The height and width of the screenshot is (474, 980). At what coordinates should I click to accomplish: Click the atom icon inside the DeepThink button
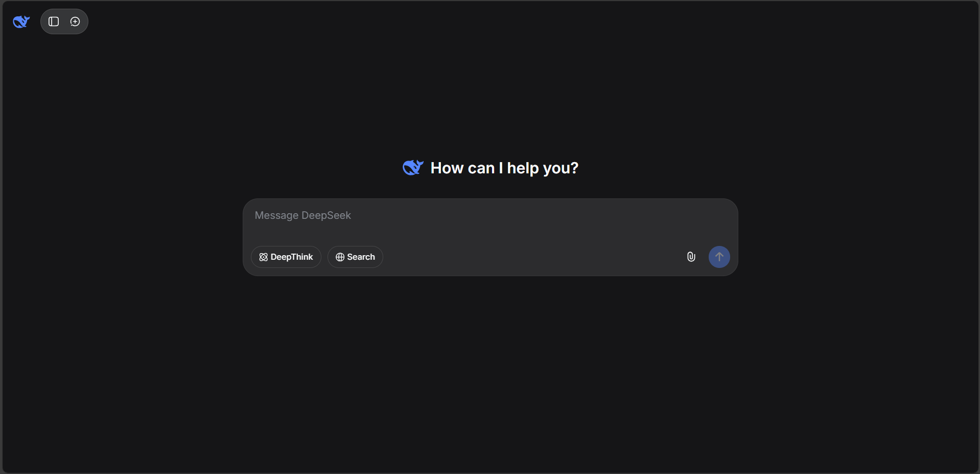pyautogui.click(x=264, y=257)
